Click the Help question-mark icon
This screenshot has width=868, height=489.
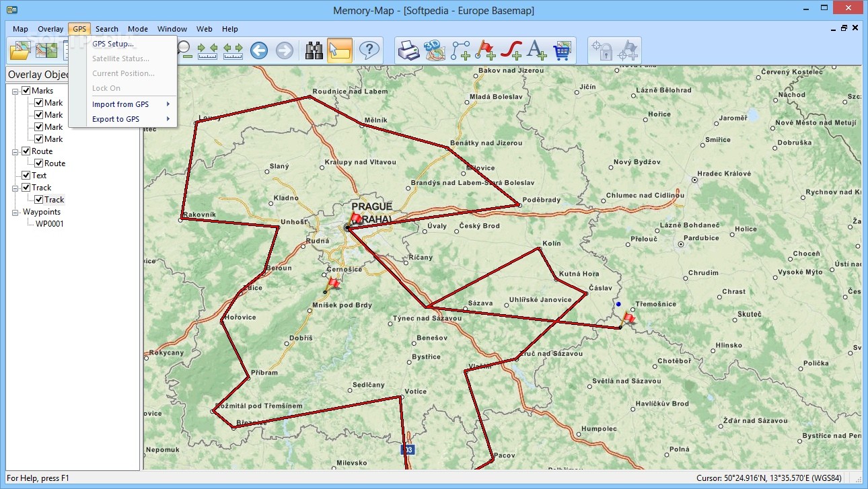point(369,50)
